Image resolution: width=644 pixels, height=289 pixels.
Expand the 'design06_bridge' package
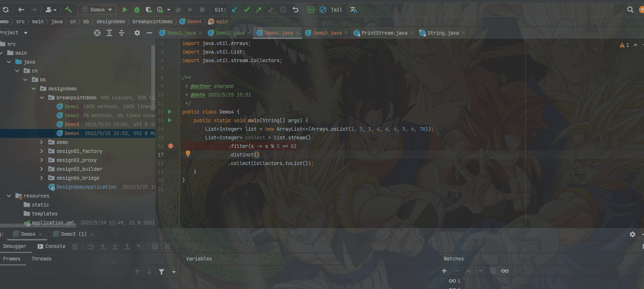tap(41, 178)
